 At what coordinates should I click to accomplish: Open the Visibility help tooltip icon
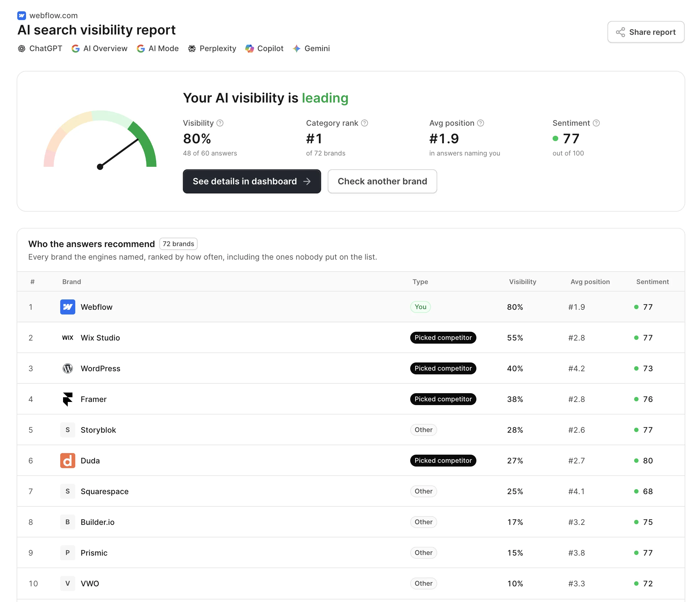220,123
